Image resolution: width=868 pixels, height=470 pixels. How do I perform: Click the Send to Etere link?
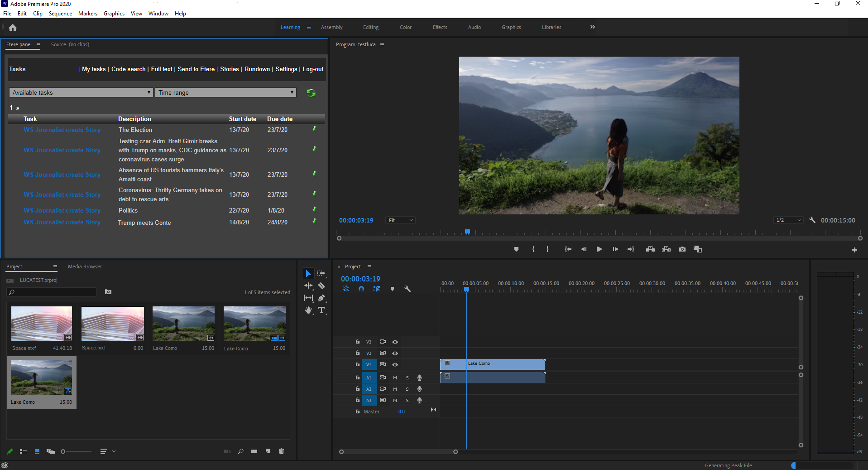tap(196, 69)
